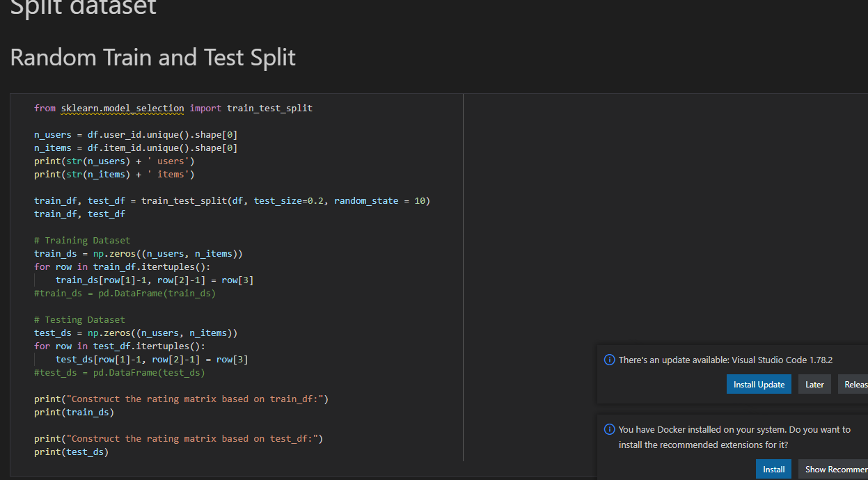Click line 'n_users = df.user_id.unique().shape[0]'
This screenshot has height=480, width=868.
[x=136, y=134]
